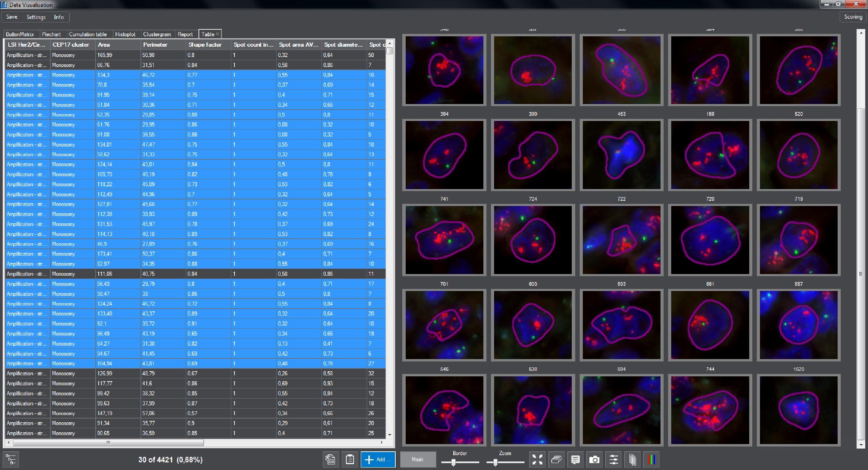Toggle the Mask button

point(417,459)
